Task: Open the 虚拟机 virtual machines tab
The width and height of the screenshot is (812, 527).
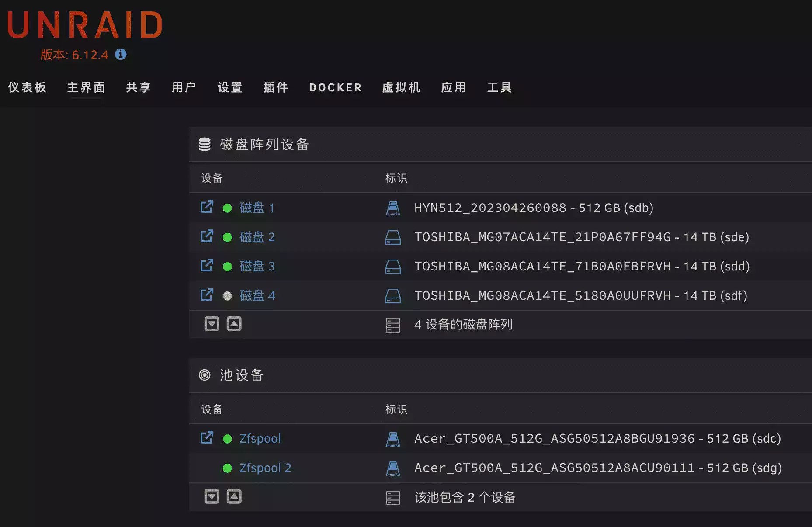Action: [401, 87]
